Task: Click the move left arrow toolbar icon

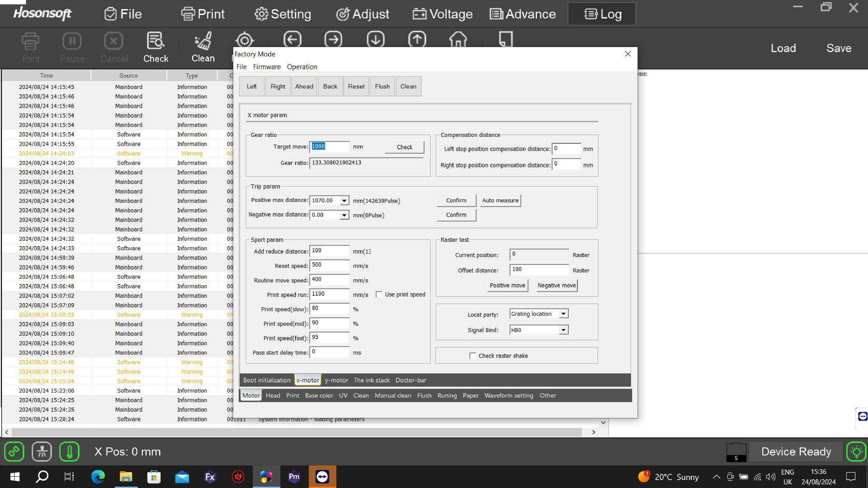Action: [292, 39]
